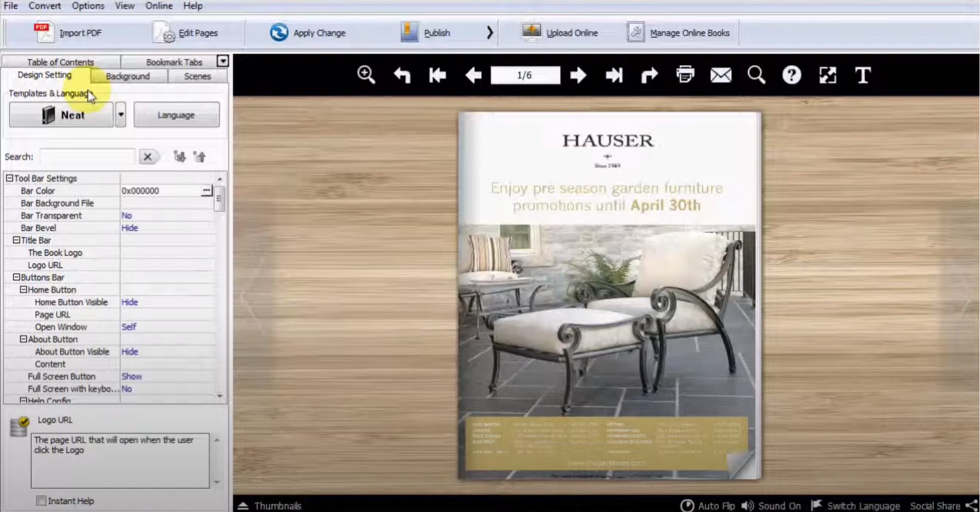Screen dimensions: 980x512
Task: Click the Publish icon
Action: 409,32
